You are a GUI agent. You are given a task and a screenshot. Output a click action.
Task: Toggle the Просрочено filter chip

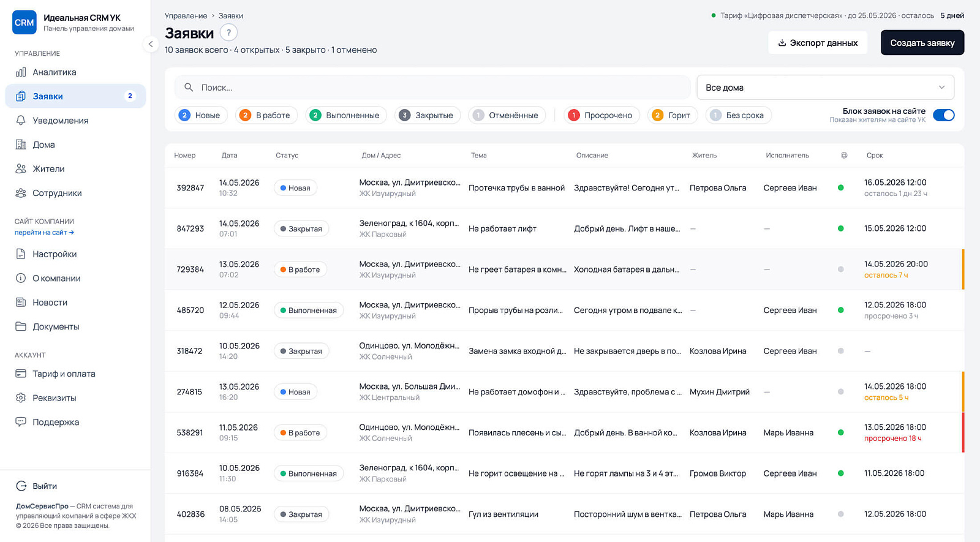click(601, 115)
